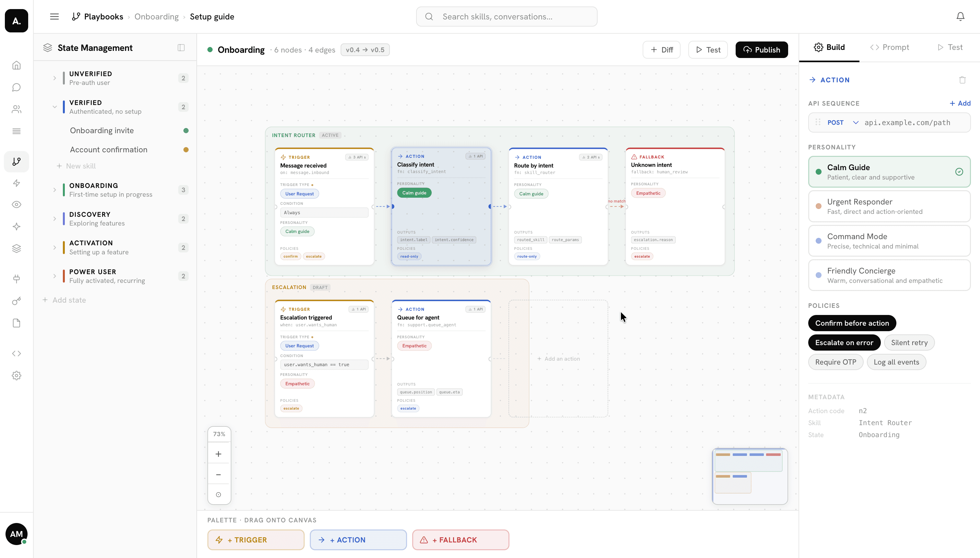Open the hamburger menu in top bar
This screenshot has height=558, width=980.
(54, 17)
